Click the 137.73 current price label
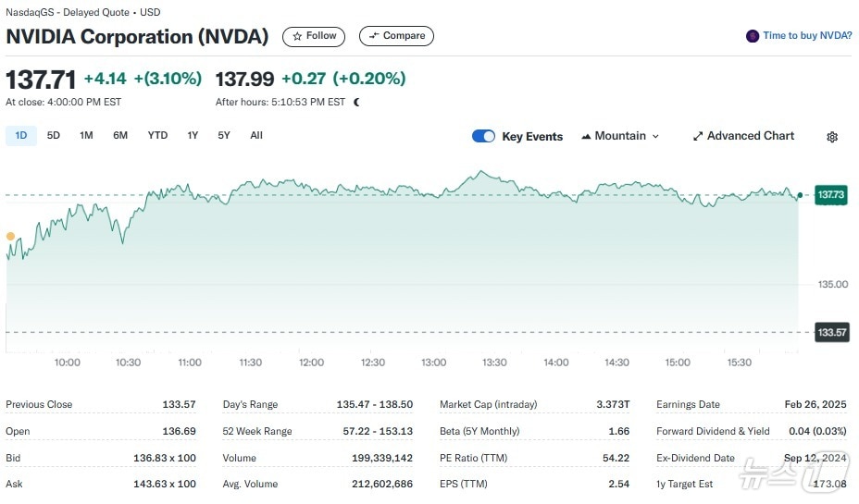The width and height of the screenshot is (859, 504). pyautogui.click(x=830, y=195)
